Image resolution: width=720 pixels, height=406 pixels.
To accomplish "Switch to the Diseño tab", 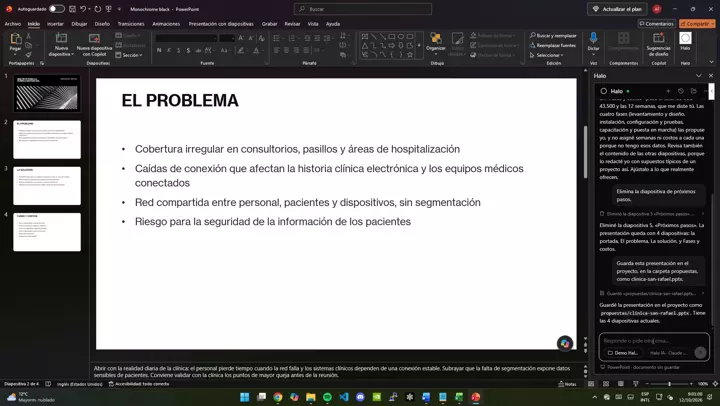I will pyautogui.click(x=102, y=24).
